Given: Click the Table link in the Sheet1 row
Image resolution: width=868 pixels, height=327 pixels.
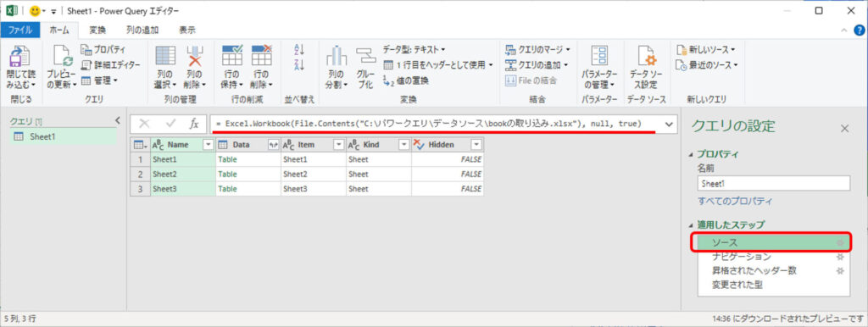Looking at the screenshot, I should pos(227,158).
